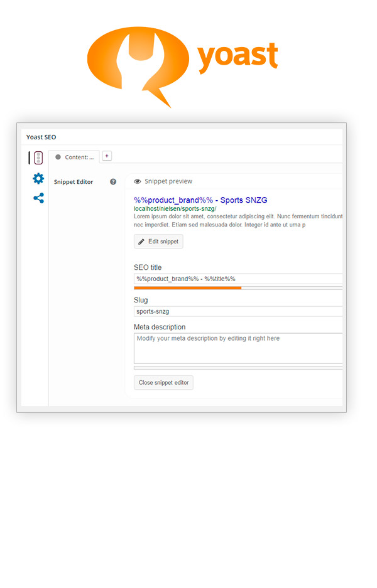
Task: Click the Snippet preview heading text
Action: [168, 181]
